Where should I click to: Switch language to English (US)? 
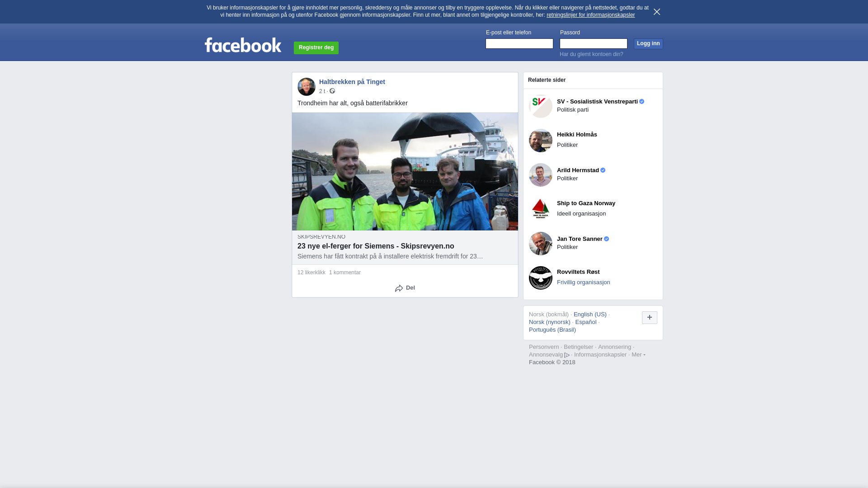pos(590,314)
